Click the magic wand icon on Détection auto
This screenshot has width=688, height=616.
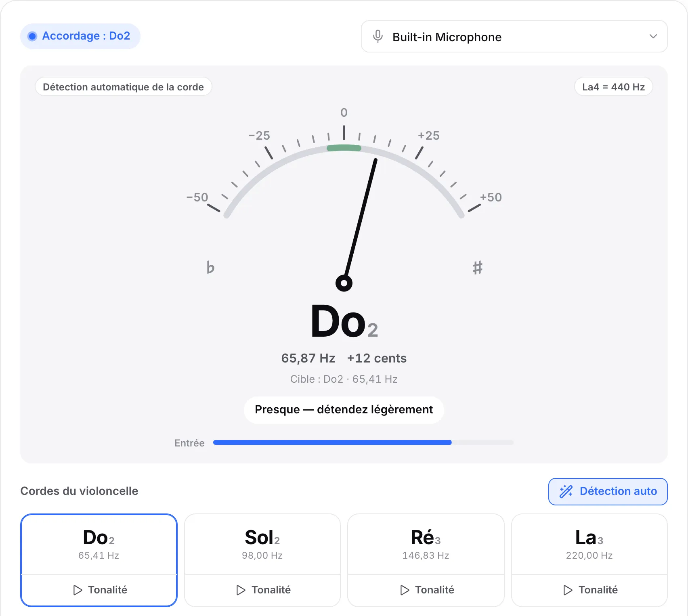pyautogui.click(x=566, y=491)
